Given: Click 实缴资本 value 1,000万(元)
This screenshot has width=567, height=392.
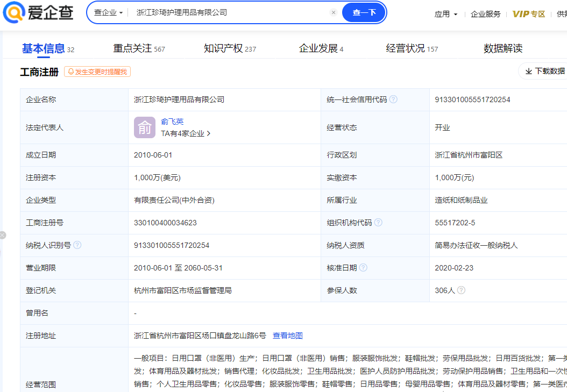Looking at the screenshot, I should pos(454,178).
